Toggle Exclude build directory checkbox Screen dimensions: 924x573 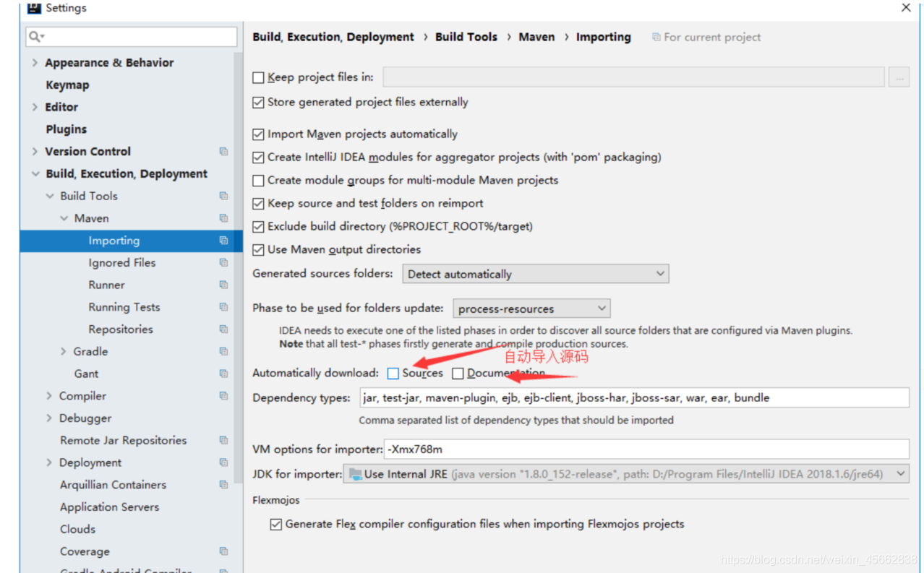(x=258, y=227)
